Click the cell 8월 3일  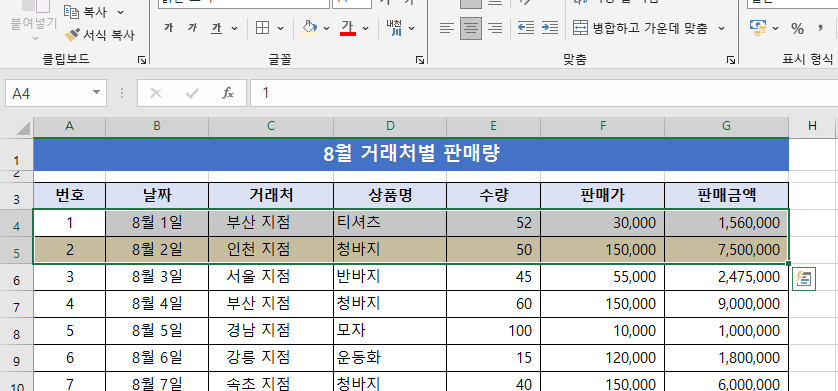click(157, 277)
